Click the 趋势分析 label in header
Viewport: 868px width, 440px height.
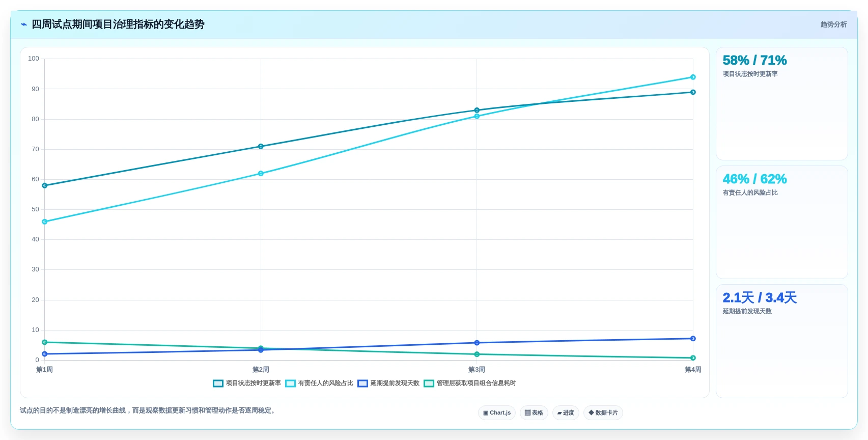click(833, 24)
